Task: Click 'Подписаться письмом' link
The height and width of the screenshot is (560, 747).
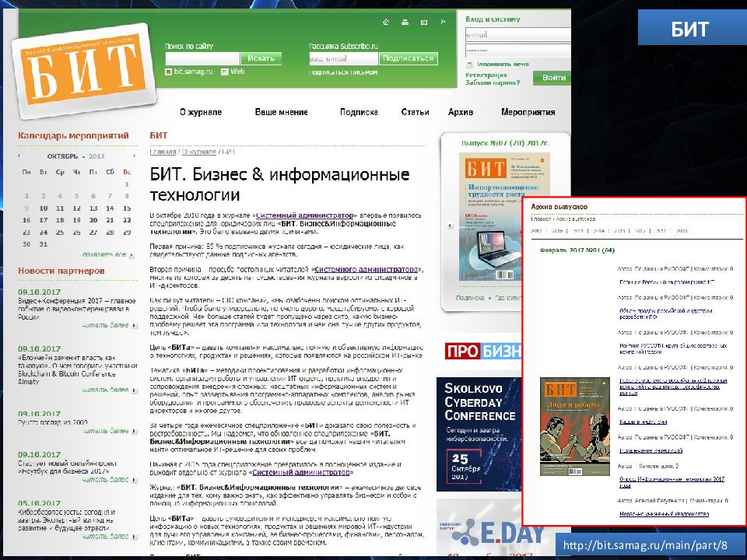Action: [343, 72]
